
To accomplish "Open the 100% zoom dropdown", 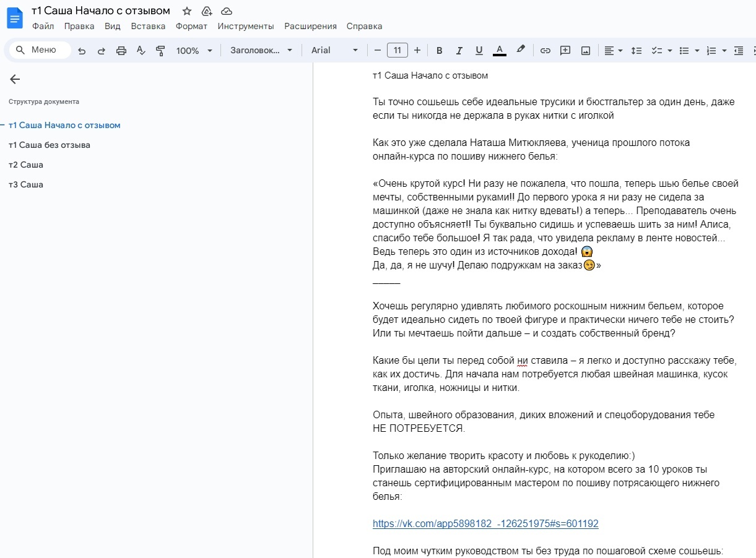I will pos(194,51).
